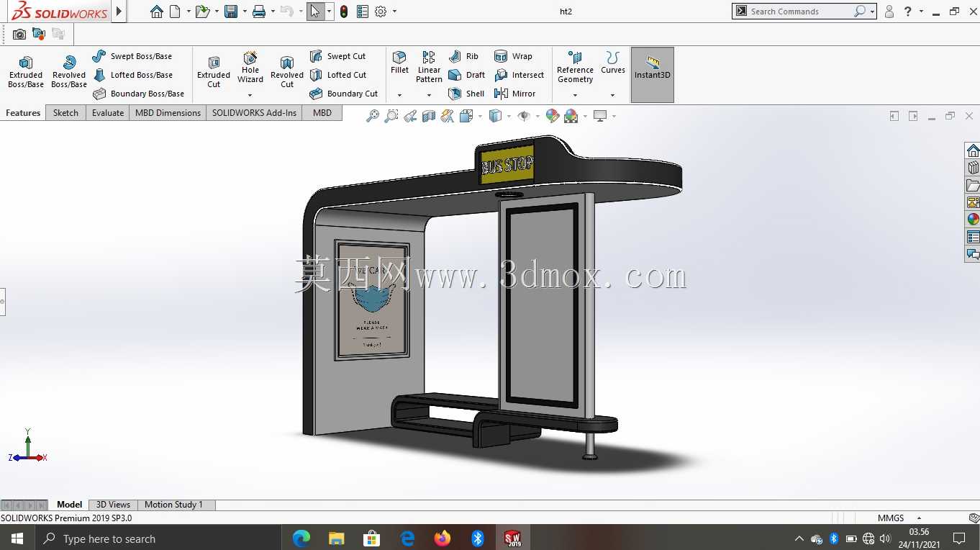980x550 pixels.
Task: Expand the Curves dropdown arrow
Action: coord(613,95)
